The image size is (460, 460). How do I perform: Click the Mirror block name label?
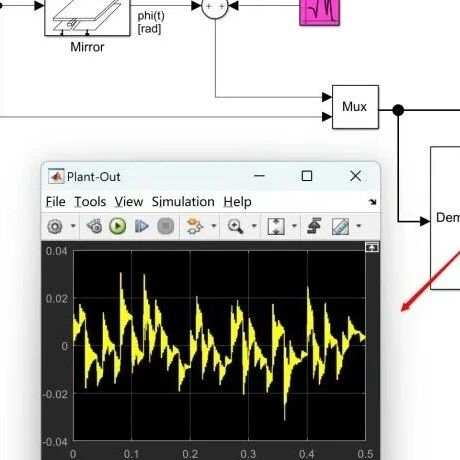pyautogui.click(x=87, y=47)
